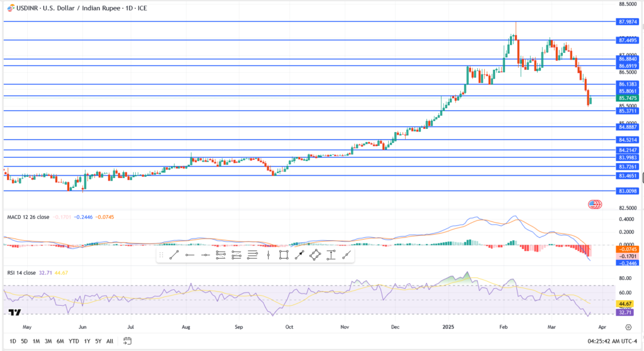Open the go-to-date calendar icon
This screenshot has height=351, width=644.
coord(127,341)
